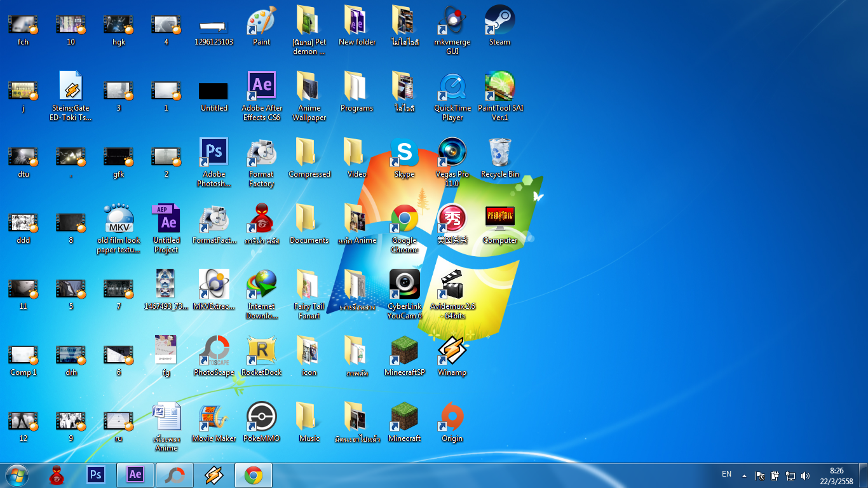Select the Steins;Gate ED-Toki audio file

[71, 97]
